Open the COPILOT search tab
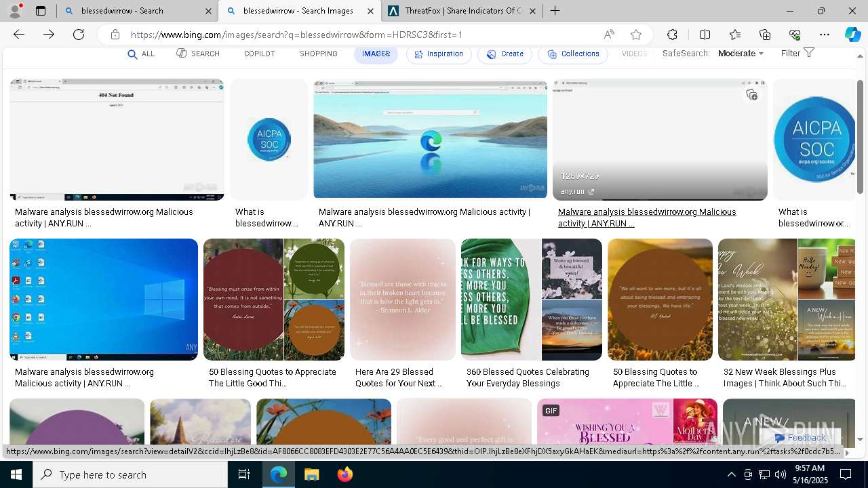The height and width of the screenshot is (488, 868). tap(260, 54)
